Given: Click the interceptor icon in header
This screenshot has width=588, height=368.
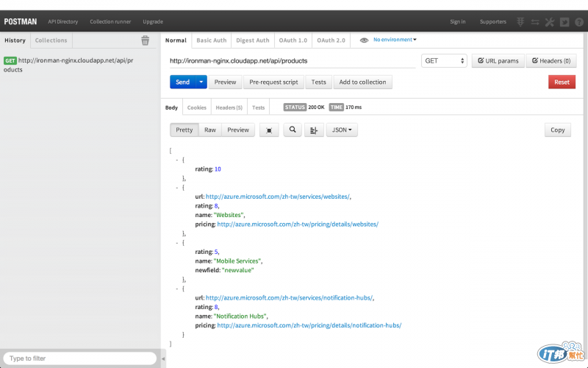Looking at the screenshot, I should pyautogui.click(x=520, y=22).
